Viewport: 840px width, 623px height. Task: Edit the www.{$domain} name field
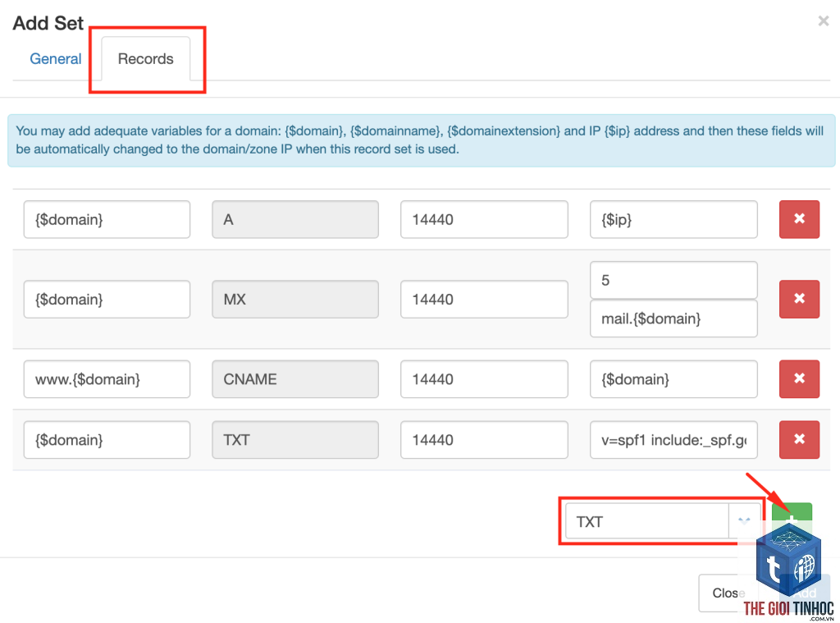click(107, 379)
